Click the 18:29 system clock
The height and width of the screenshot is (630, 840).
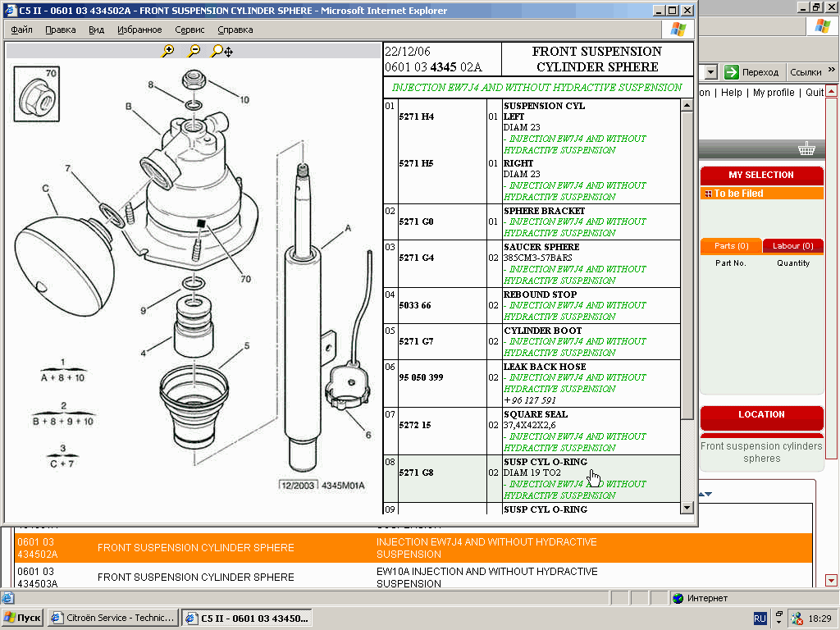(x=819, y=619)
